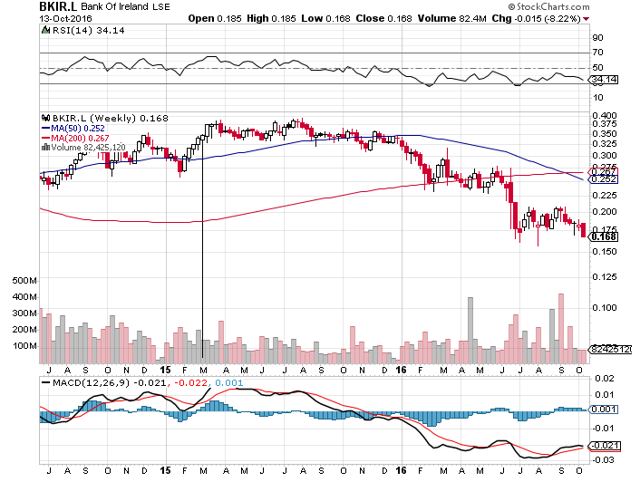The width and height of the screenshot is (640, 482).
Task: Click the 82425120 volume value tag
Action: pyautogui.click(x=609, y=349)
